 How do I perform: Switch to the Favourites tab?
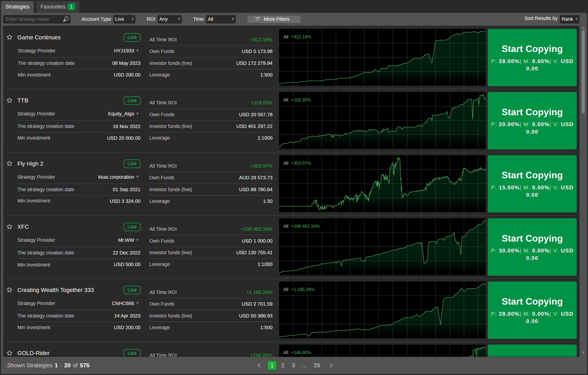point(53,7)
